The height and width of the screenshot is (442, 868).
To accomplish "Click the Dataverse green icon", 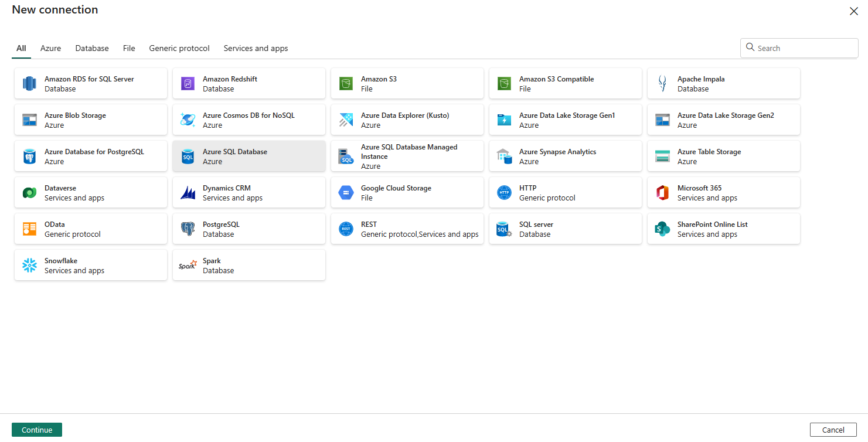I will (29, 193).
